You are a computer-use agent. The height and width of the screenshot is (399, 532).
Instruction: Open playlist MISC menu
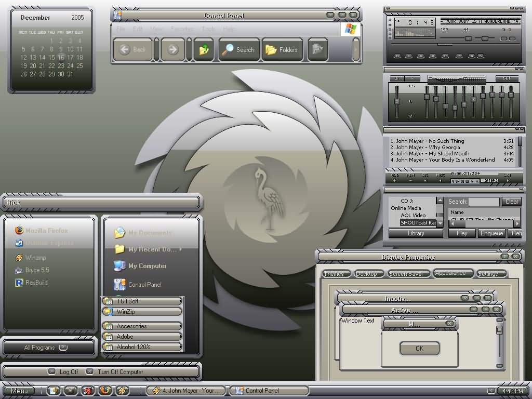pyautogui.click(x=441, y=178)
